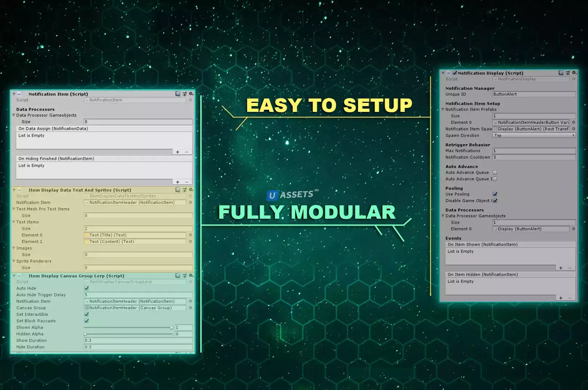Click the Hidden Alpha slider handle
Screen dimensions: 588x390
point(86,334)
